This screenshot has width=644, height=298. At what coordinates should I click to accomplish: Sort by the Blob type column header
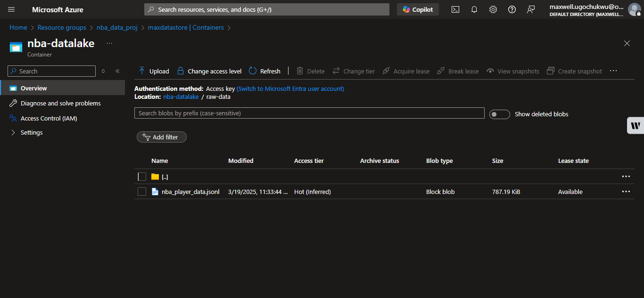point(439,161)
